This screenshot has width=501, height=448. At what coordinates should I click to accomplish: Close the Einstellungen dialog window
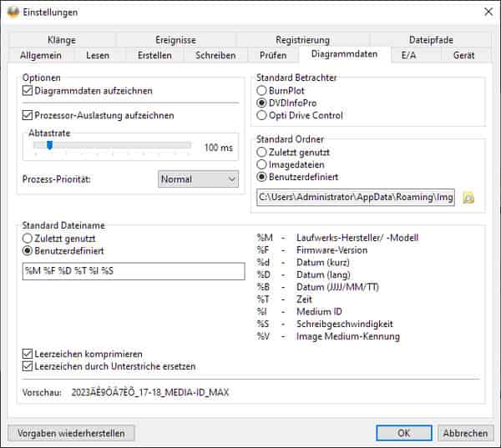click(488, 12)
